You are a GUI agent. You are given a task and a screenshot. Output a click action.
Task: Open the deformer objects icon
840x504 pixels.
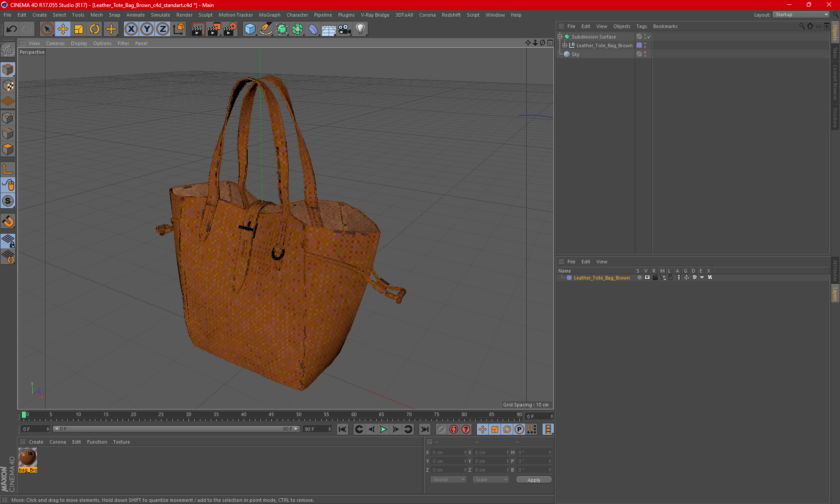313,29
